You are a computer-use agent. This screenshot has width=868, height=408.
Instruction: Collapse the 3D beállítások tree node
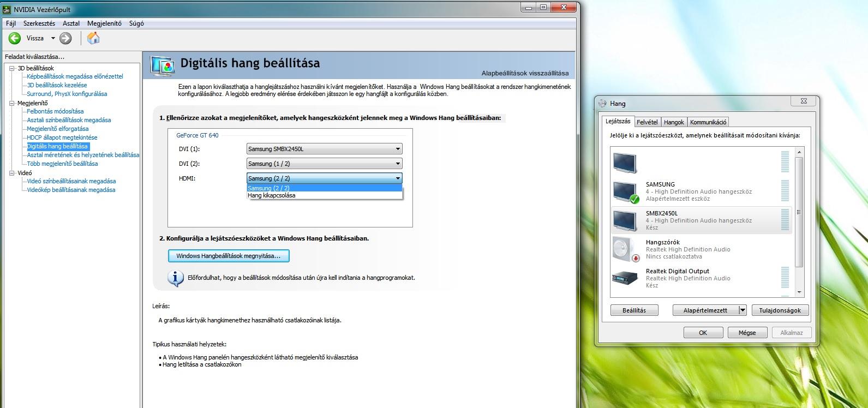13,68
